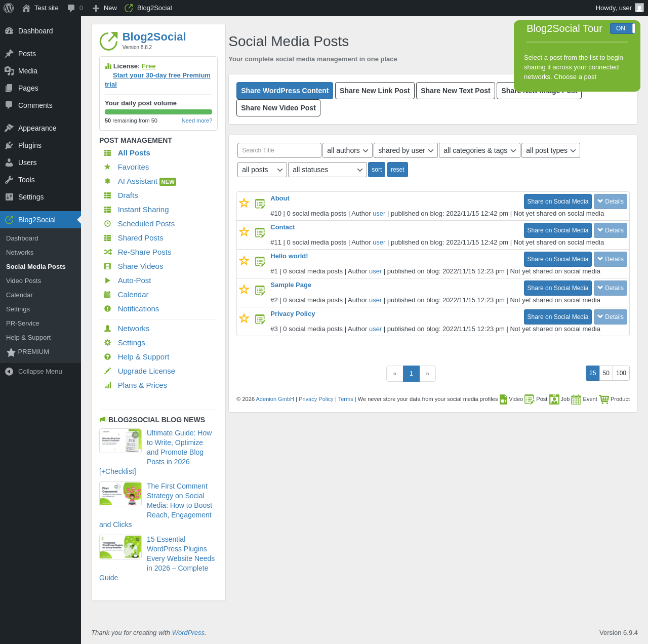This screenshot has width=648, height=644.
Task: Click the Calendar icon in Post Management
Action: click(107, 295)
